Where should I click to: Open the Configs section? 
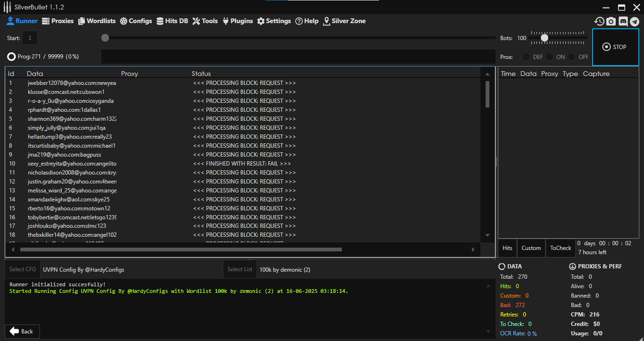(136, 21)
